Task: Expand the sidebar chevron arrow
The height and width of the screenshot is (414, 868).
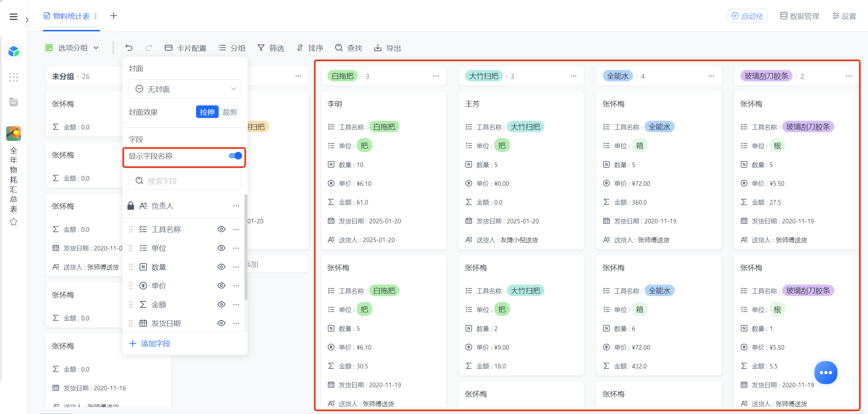Action: pyautogui.click(x=27, y=20)
